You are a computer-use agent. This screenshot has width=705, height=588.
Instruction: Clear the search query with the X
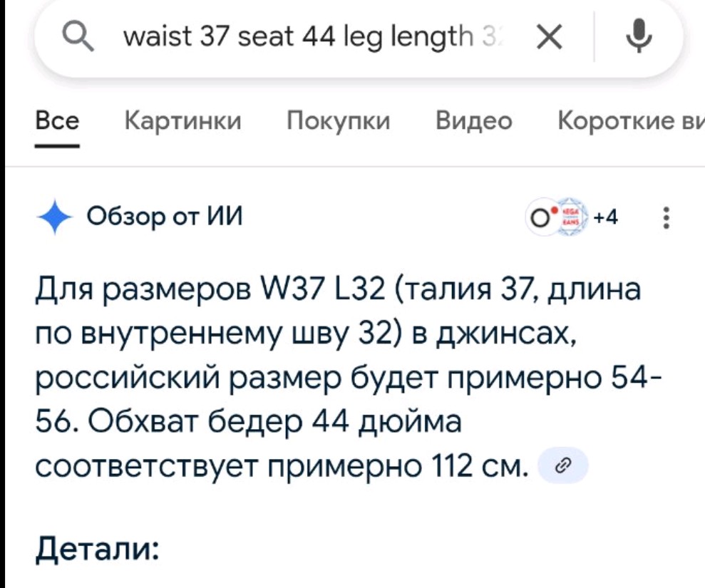tap(547, 37)
